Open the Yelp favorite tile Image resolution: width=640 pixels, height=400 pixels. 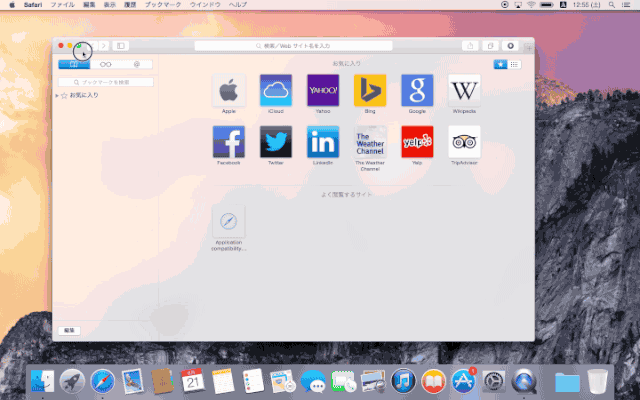point(417,142)
